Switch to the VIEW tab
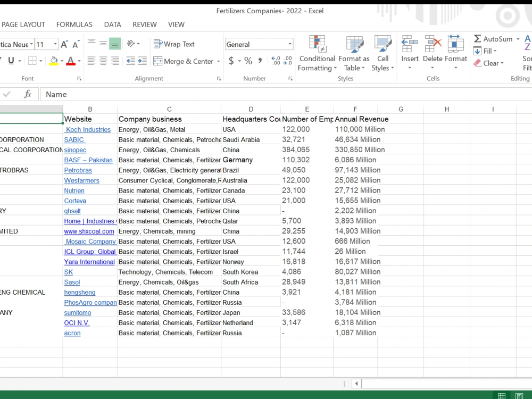This screenshot has width=532, height=399. point(176,24)
